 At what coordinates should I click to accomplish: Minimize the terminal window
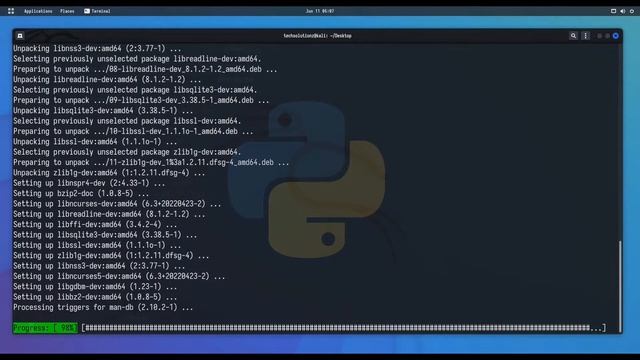pos(599,36)
